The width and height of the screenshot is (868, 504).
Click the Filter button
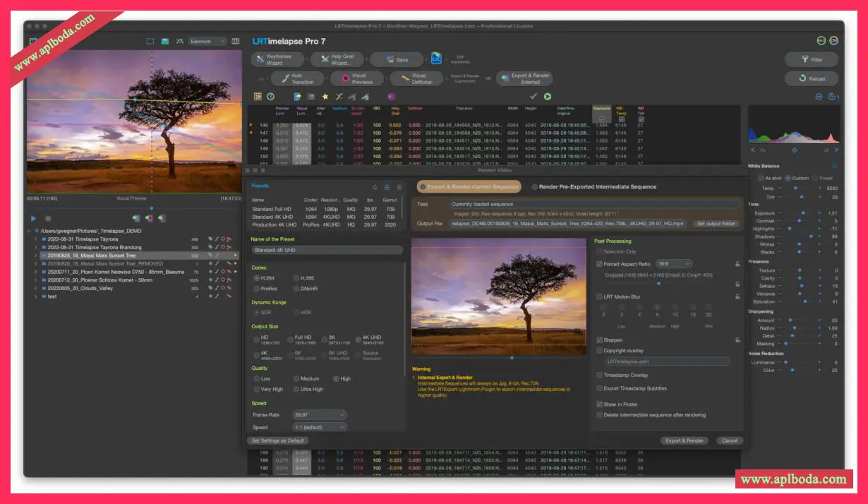pos(812,60)
